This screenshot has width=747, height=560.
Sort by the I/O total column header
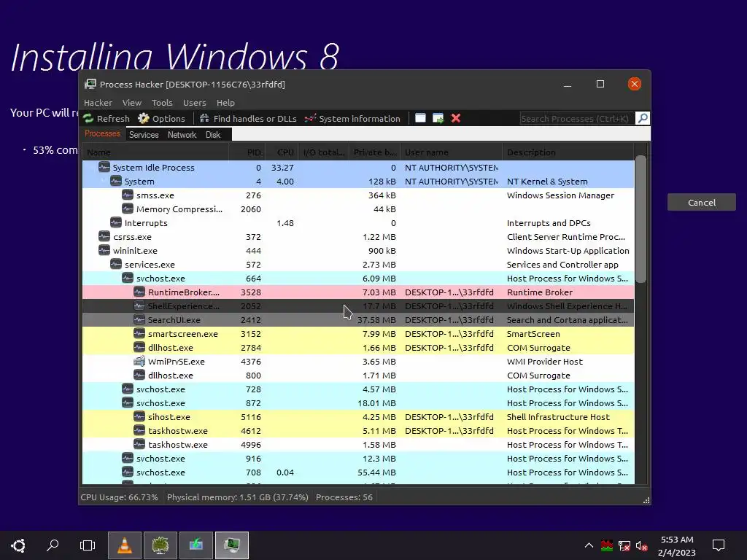(324, 152)
